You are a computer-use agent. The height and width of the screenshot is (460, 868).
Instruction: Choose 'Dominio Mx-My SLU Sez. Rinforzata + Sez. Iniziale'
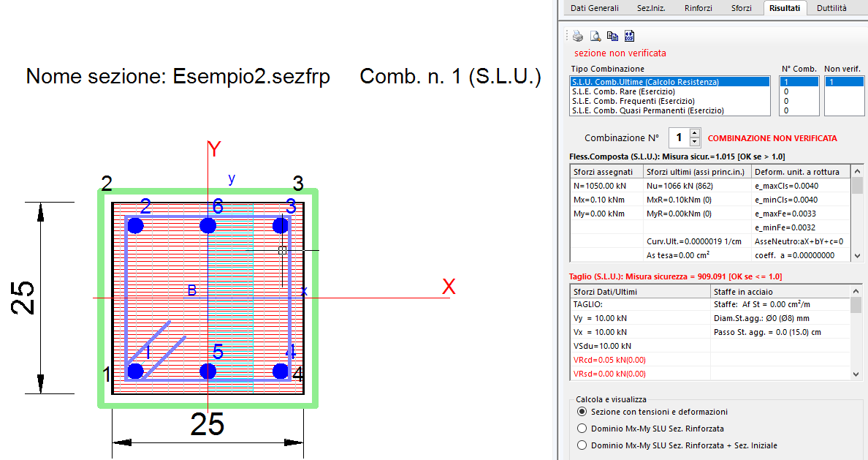tap(582, 445)
